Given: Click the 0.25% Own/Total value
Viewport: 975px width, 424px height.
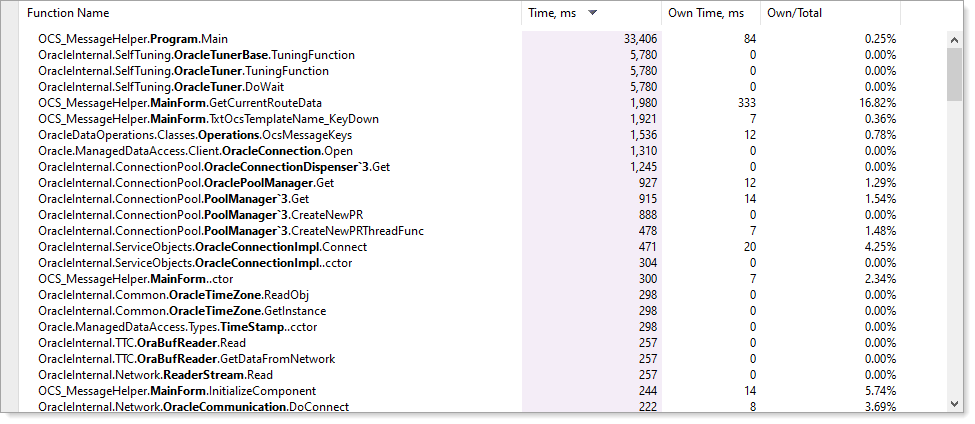Looking at the screenshot, I should point(880,39).
